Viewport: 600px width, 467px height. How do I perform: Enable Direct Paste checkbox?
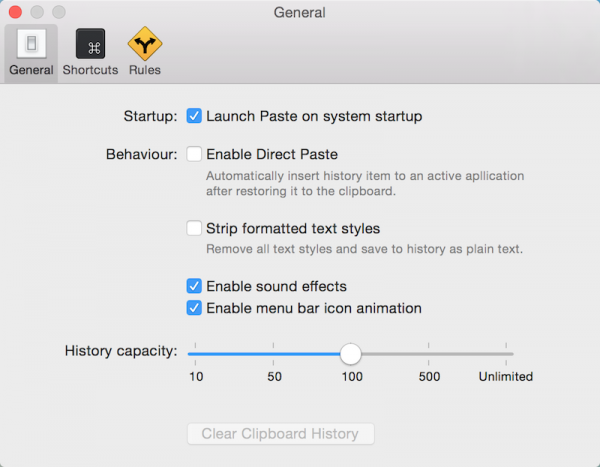pos(194,154)
